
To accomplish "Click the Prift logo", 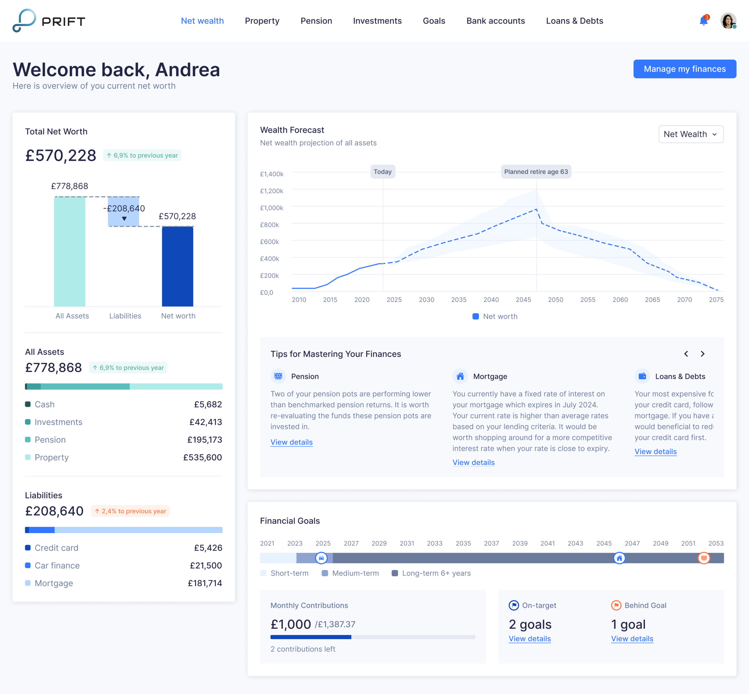I will coord(49,21).
